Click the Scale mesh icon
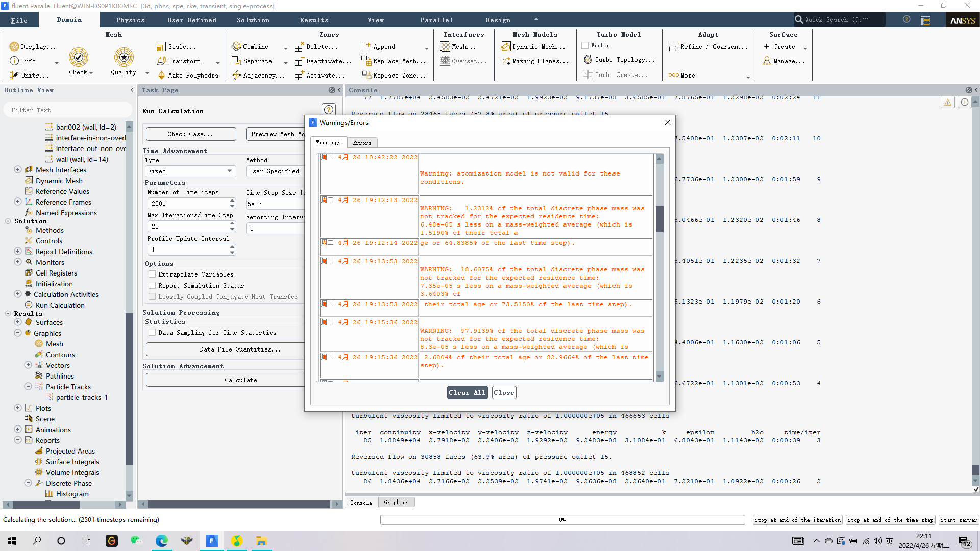Screen dimensions: 980x551 [x=161, y=46]
